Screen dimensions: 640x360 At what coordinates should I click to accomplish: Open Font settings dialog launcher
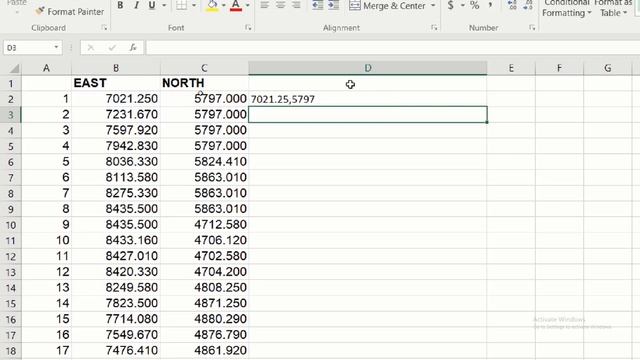click(x=248, y=28)
